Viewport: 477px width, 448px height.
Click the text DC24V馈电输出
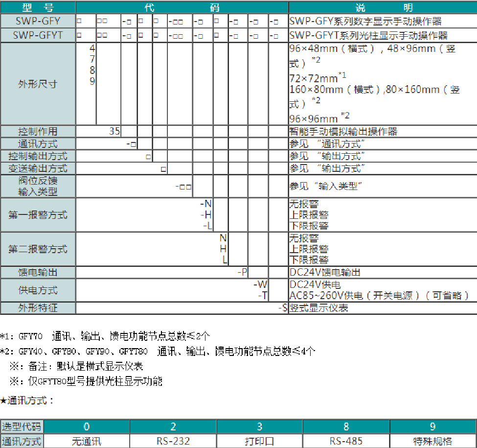tap(325, 272)
